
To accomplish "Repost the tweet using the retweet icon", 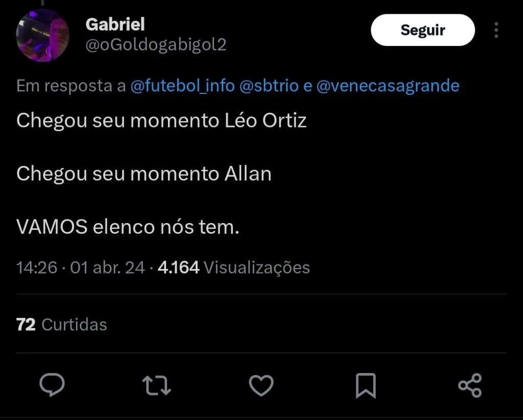I will pos(156,385).
